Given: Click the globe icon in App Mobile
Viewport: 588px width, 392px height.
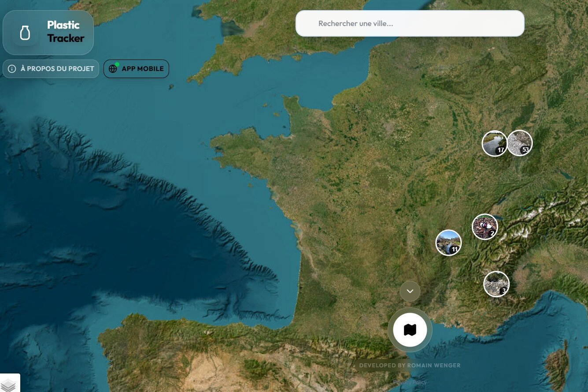Looking at the screenshot, I should click(113, 69).
